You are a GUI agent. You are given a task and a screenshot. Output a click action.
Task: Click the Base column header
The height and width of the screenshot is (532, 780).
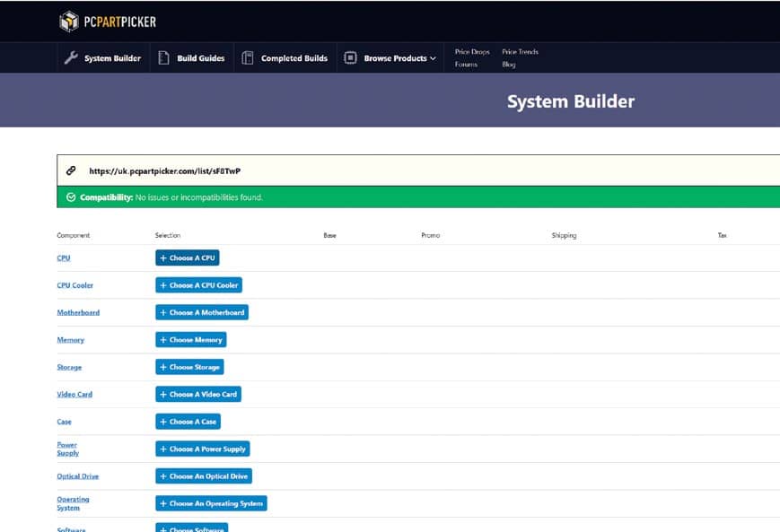[x=329, y=235]
